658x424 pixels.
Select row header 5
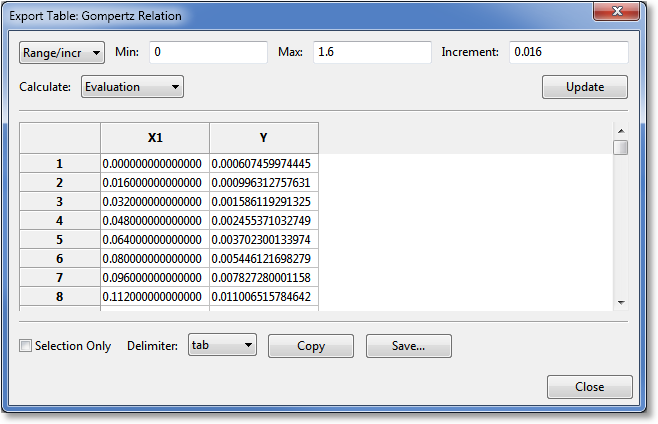pyautogui.click(x=60, y=239)
